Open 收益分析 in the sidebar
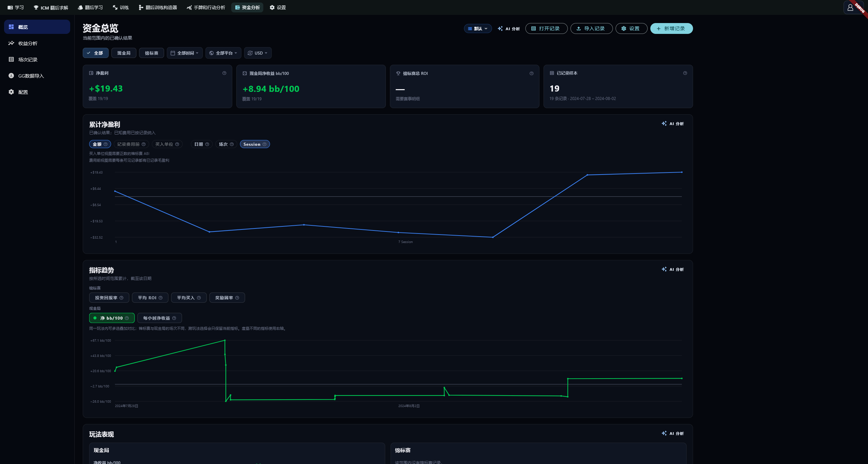Image resolution: width=868 pixels, height=464 pixels. (x=37, y=43)
